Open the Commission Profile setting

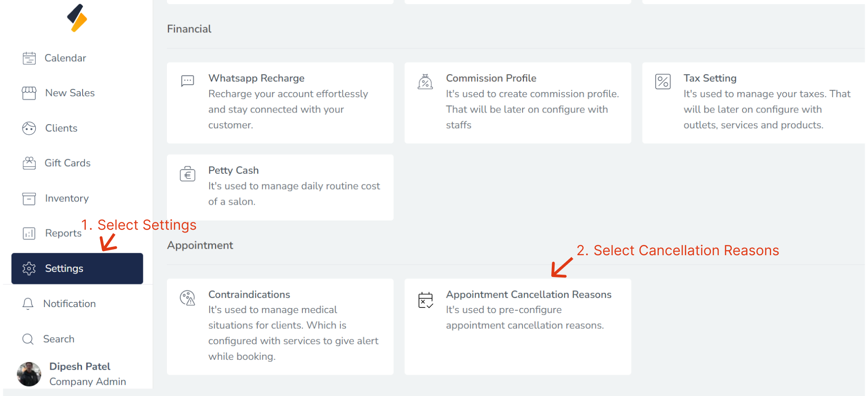tap(517, 103)
